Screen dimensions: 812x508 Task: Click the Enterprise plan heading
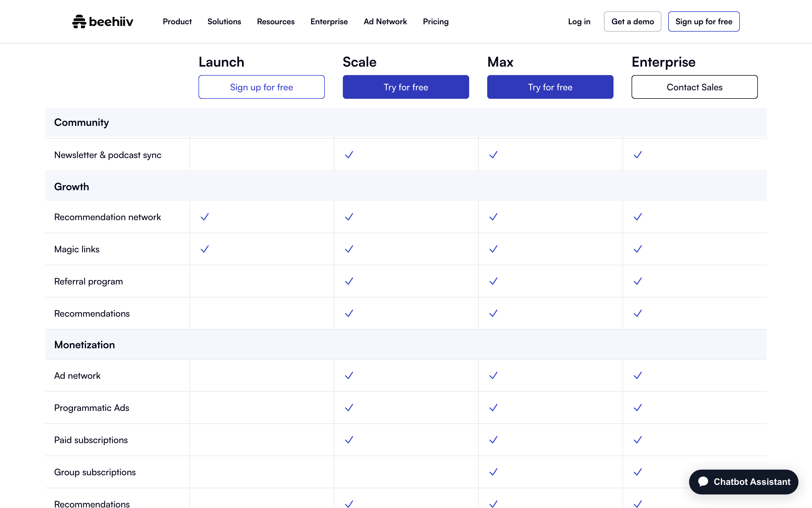(x=663, y=62)
